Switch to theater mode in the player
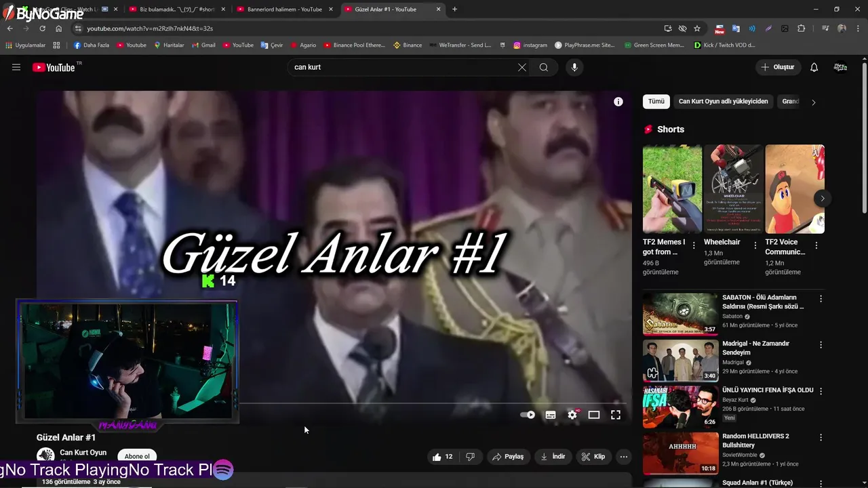 (x=594, y=415)
